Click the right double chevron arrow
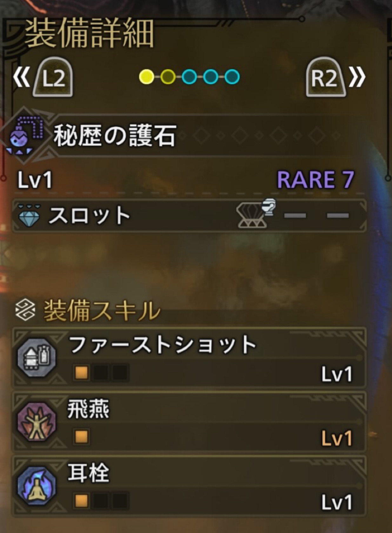 [357, 77]
